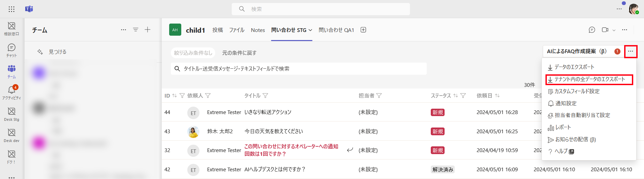Filter the ステータス column
644x179 pixels.
pos(463,96)
